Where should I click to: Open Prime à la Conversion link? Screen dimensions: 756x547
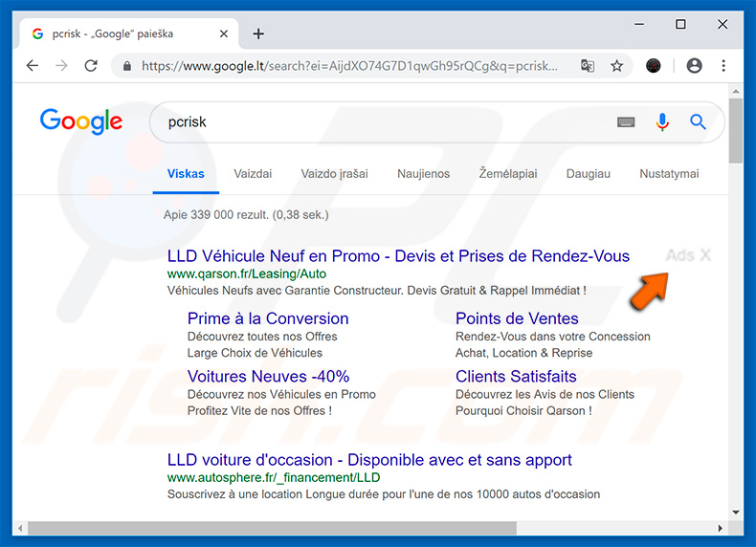pyautogui.click(x=268, y=318)
